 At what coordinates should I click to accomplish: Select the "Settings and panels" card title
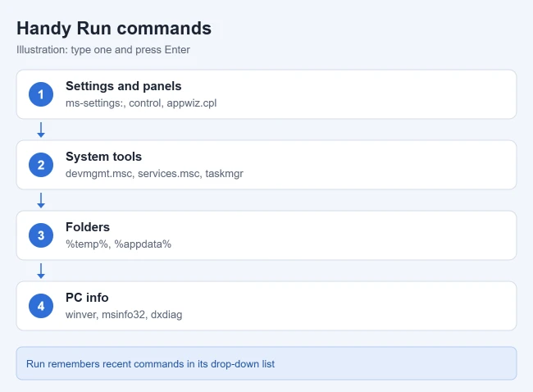123,86
